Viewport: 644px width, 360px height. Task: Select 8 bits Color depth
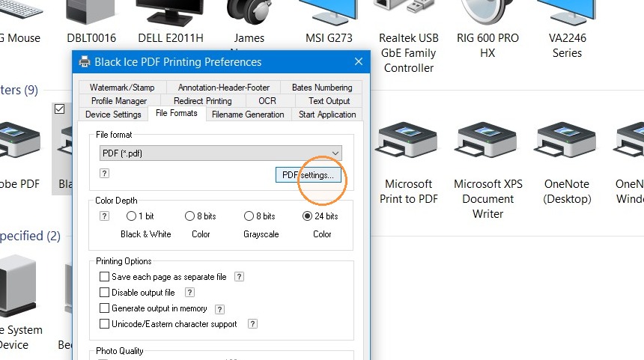pos(189,216)
